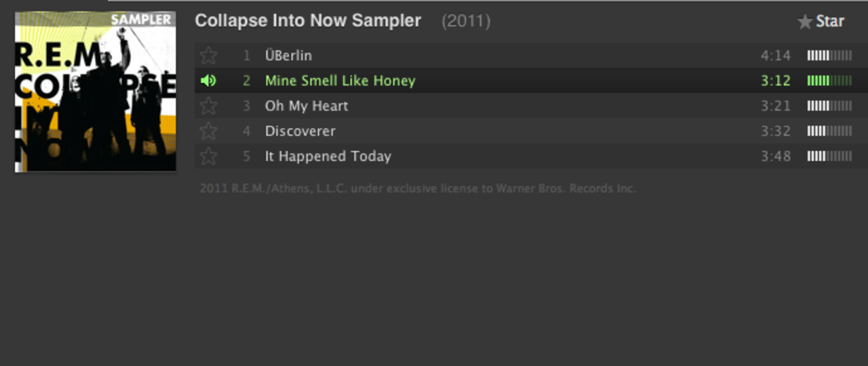
Task: Select the It Happened Today track title
Action: [x=328, y=156]
